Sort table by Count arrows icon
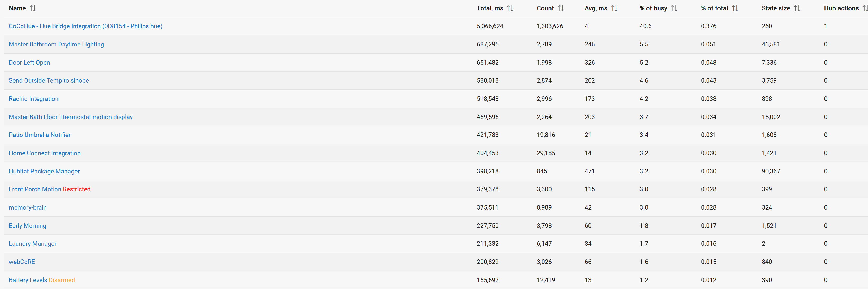The image size is (868, 289). (561, 8)
